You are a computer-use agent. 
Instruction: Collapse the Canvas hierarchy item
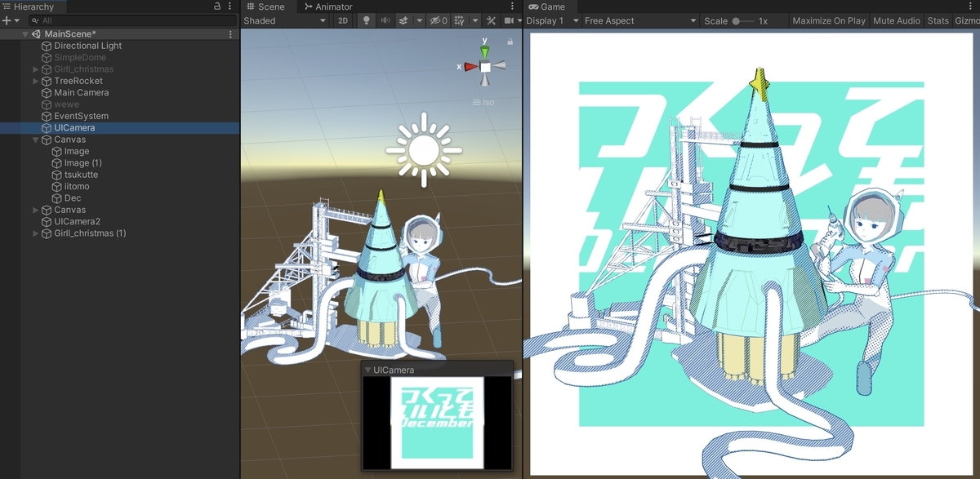pos(34,140)
